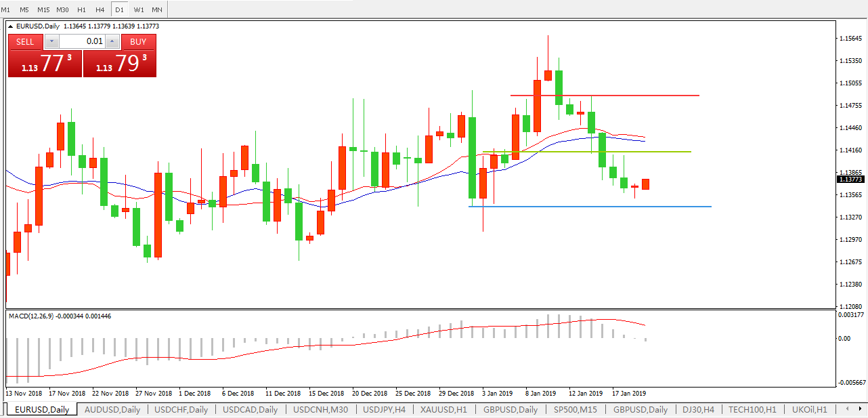Decrease trade volume with down arrow

pos(52,42)
